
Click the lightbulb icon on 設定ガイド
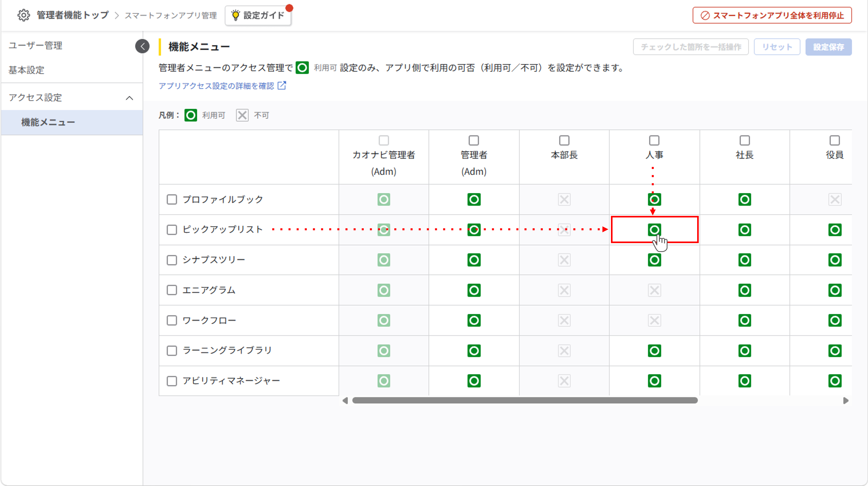[236, 15]
